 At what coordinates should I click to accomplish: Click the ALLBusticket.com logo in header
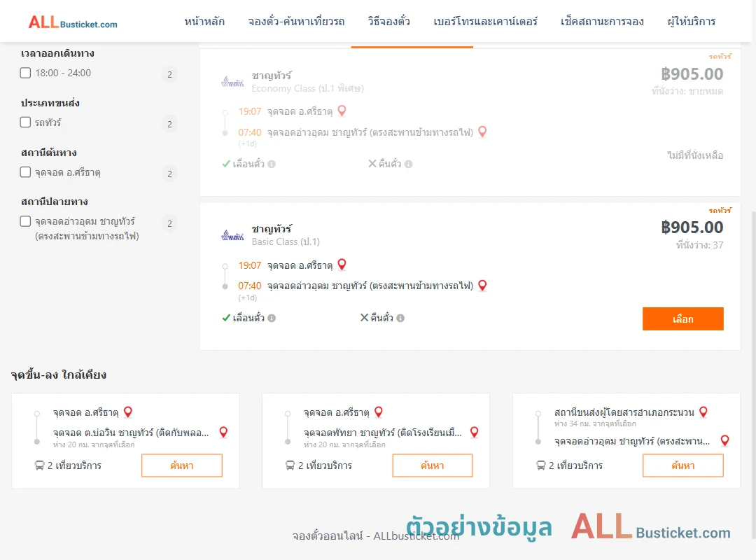73,22
